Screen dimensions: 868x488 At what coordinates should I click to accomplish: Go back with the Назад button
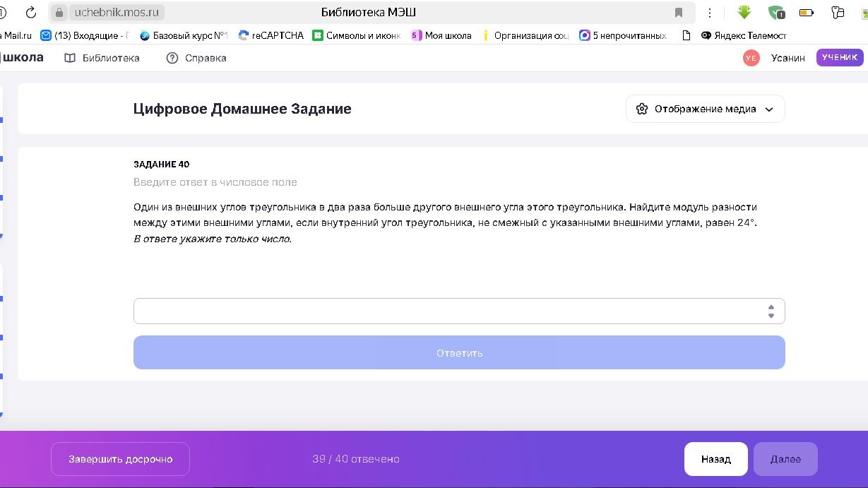tap(715, 459)
